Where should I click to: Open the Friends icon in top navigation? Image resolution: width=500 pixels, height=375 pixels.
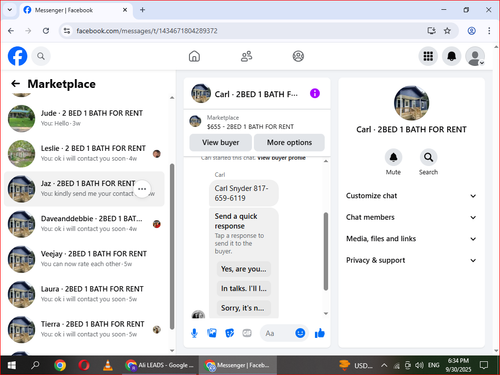246,56
